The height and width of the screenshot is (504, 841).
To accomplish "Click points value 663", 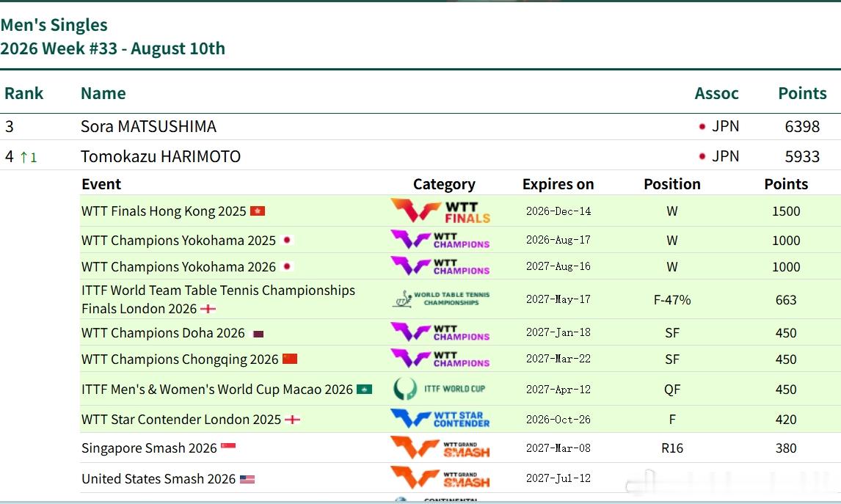I will pos(786,300).
